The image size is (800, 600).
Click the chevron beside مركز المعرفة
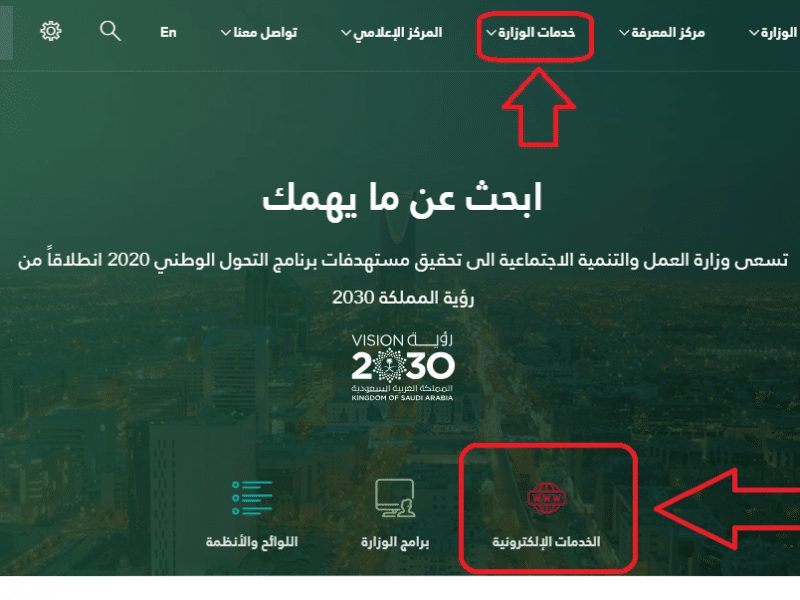[624, 33]
